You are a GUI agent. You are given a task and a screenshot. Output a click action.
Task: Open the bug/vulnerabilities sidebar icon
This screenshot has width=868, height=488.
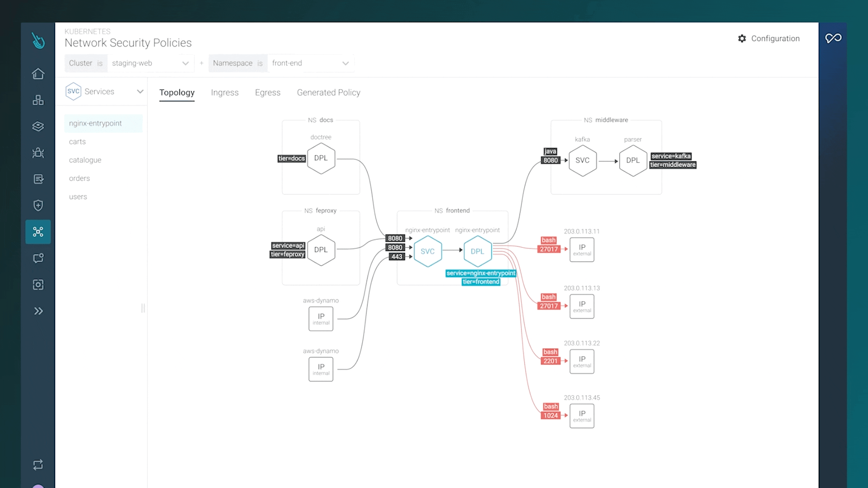[x=38, y=153]
